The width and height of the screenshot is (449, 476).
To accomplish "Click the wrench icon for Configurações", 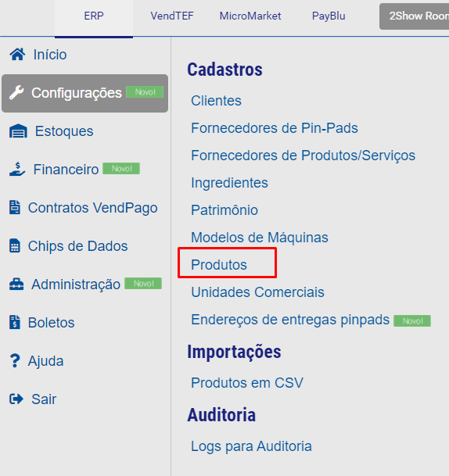I will [x=16, y=92].
